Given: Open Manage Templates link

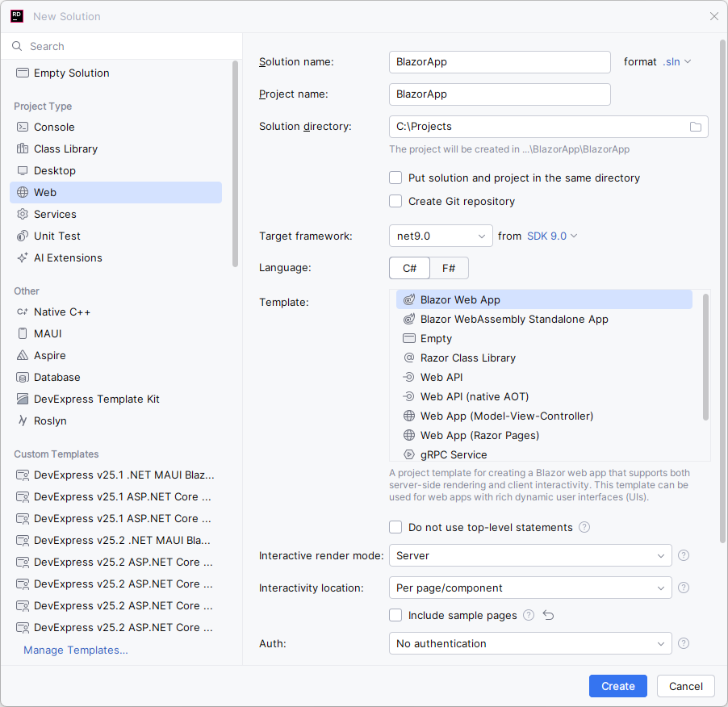Looking at the screenshot, I should tap(75, 650).
